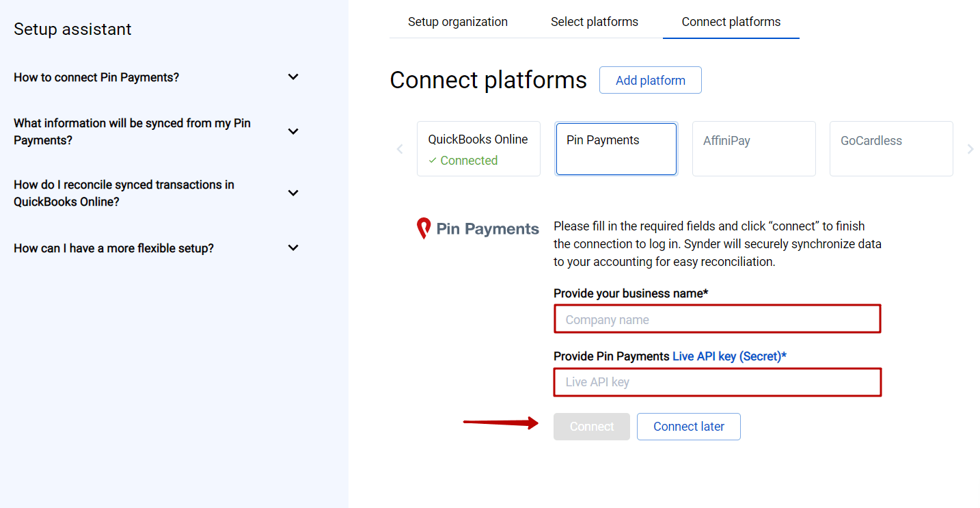Click the Add platform button

(x=650, y=80)
